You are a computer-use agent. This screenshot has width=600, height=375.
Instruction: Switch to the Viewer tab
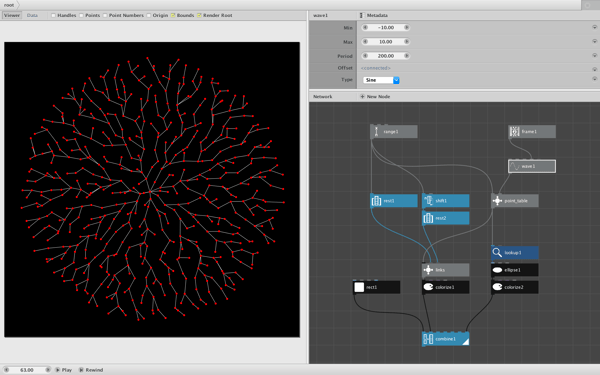(11, 15)
